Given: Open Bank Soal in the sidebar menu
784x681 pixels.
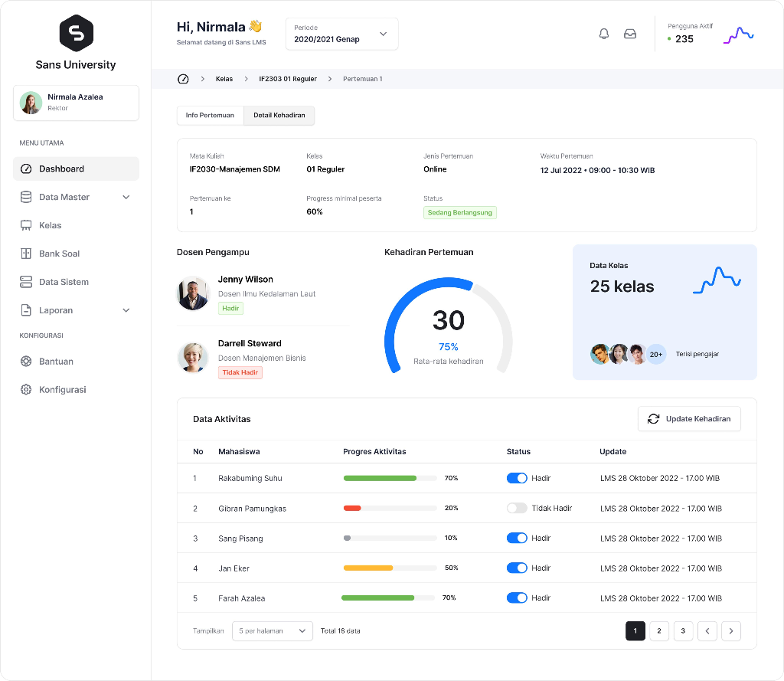Looking at the screenshot, I should [76, 254].
